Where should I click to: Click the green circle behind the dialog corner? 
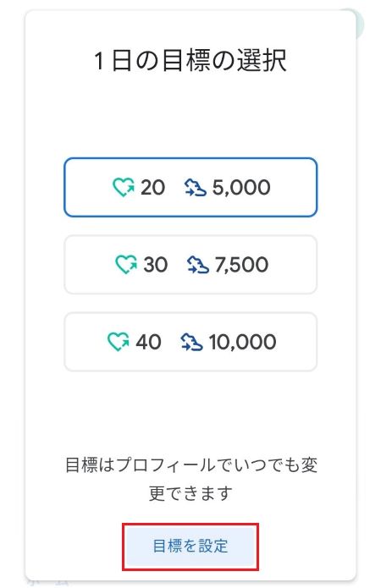pyautogui.click(x=360, y=24)
